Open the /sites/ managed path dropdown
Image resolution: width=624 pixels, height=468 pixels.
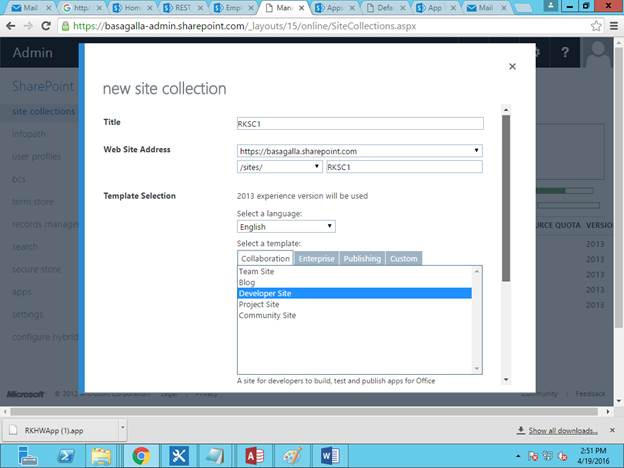(x=279, y=167)
